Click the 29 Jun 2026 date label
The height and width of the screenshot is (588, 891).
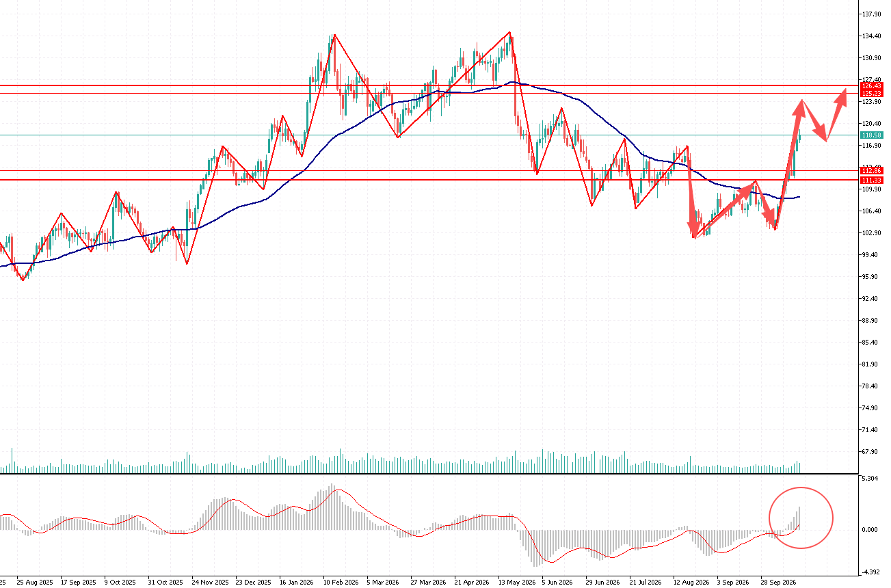[604, 583]
